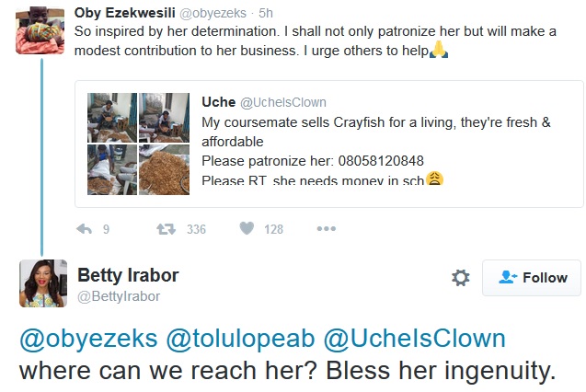Open the three-dots more options menu
The width and height of the screenshot is (586, 392).
pos(325,229)
